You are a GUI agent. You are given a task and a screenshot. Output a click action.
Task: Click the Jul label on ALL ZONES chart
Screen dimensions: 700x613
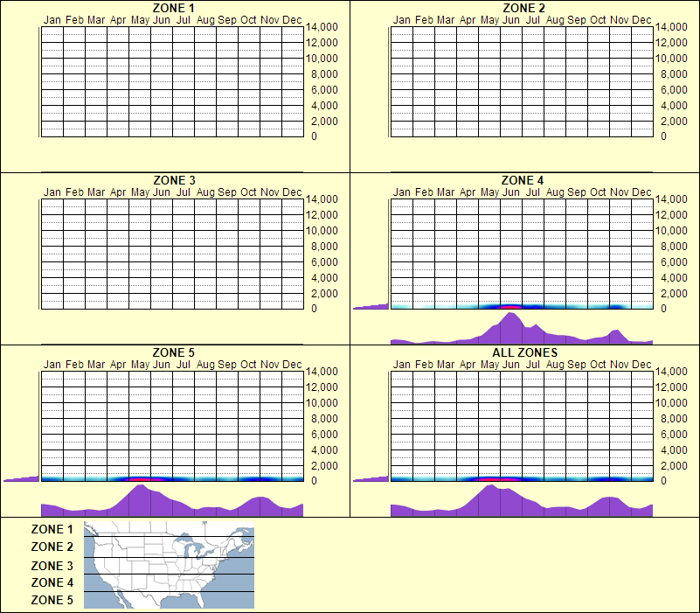(x=532, y=365)
